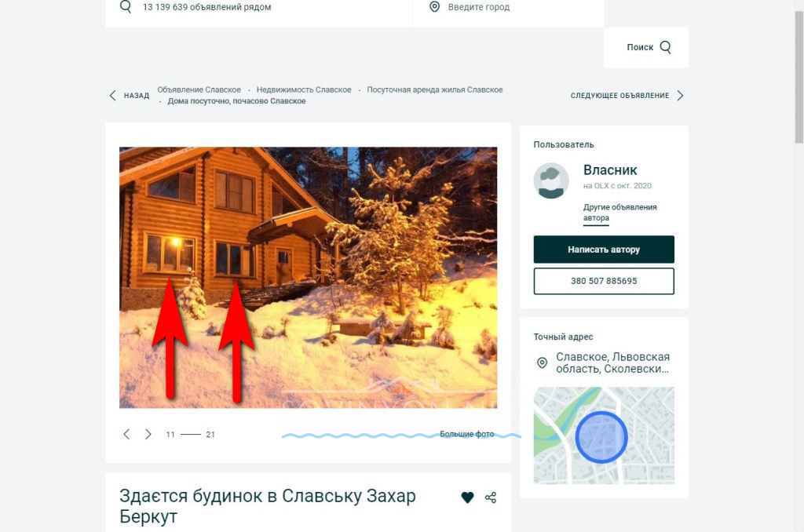Open breadcrumb Недвижимость Славское
Image resolution: width=804 pixels, height=532 pixels.
click(x=304, y=90)
